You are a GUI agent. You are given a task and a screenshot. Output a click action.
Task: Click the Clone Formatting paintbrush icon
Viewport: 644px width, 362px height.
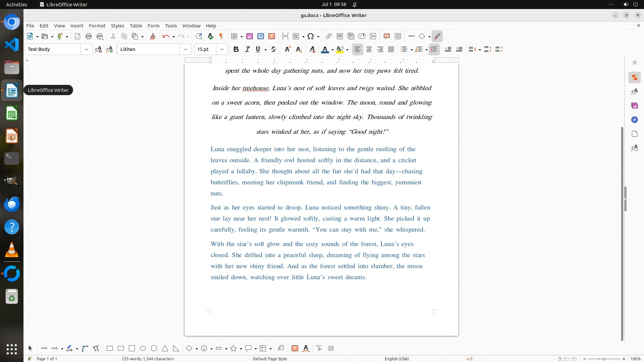[x=153, y=37]
